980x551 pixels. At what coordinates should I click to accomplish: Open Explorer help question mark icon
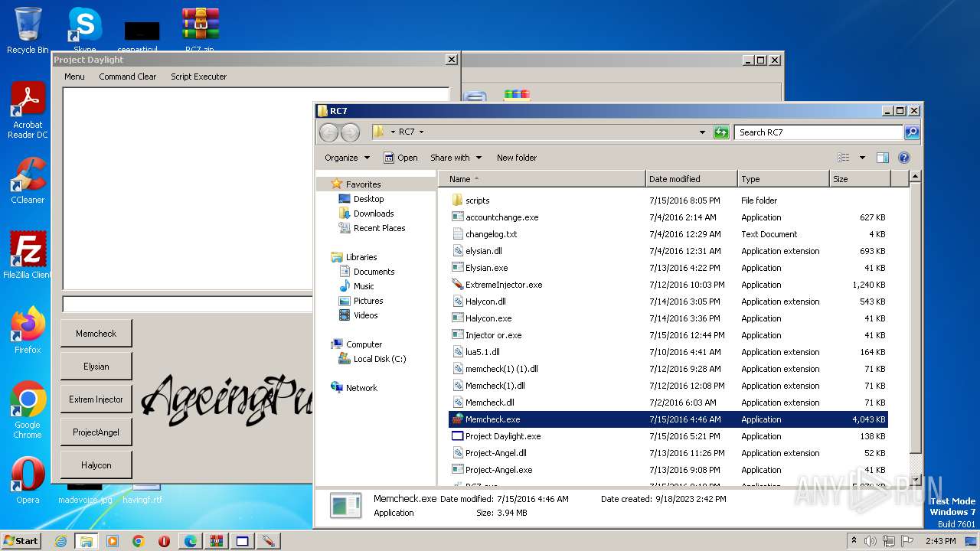903,158
